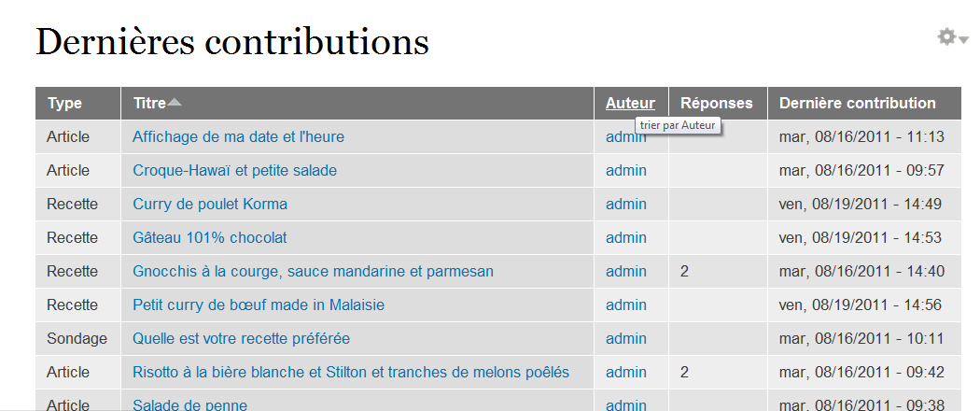The width and height of the screenshot is (980, 411).
Task: Click the Réponses column header
Action: click(x=717, y=104)
